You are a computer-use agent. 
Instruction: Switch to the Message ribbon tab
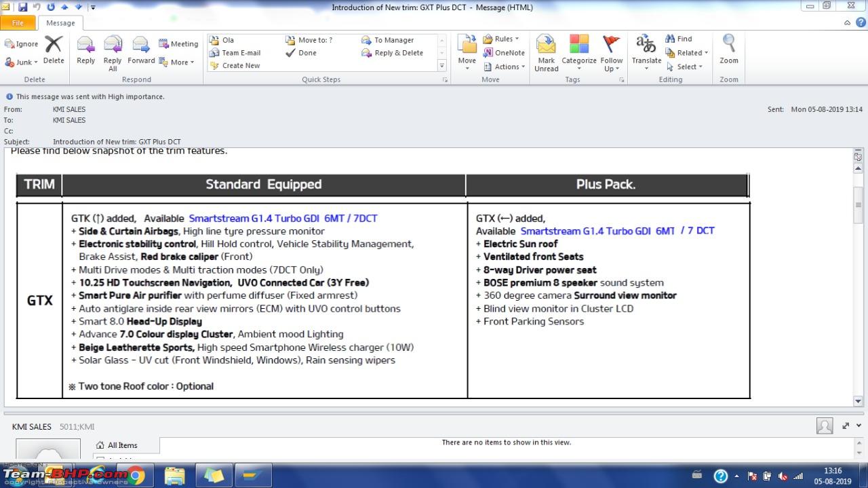click(60, 22)
